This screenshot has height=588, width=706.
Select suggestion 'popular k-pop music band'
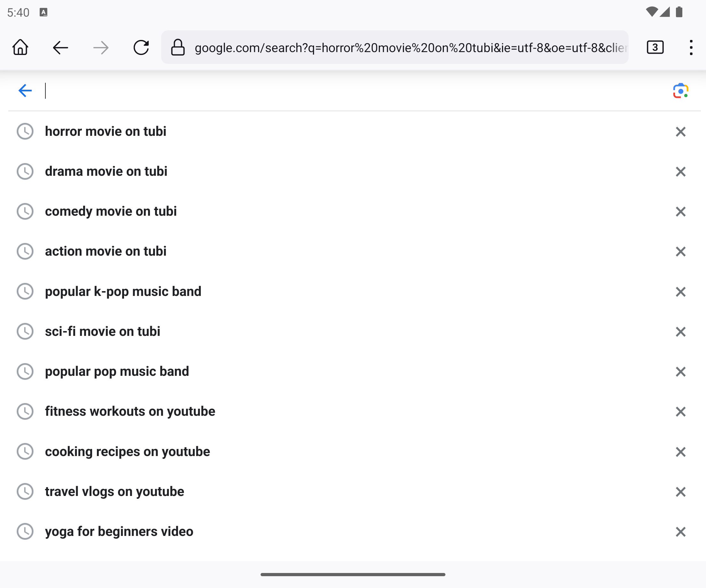click(353, 291)
